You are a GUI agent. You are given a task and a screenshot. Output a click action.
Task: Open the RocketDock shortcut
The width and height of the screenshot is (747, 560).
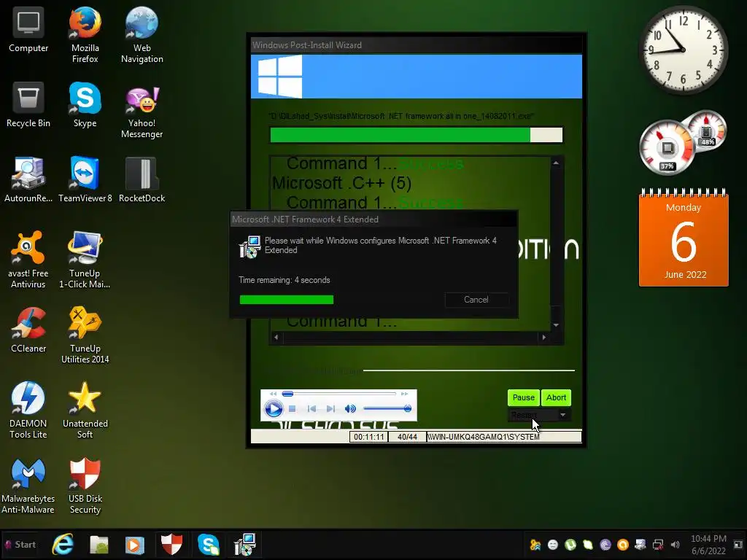(x=142, y=179)
